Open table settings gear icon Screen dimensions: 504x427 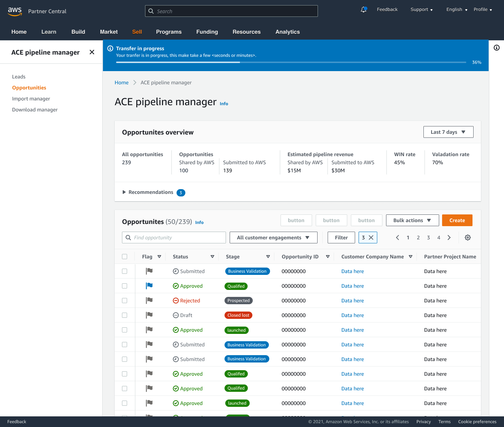click(x=468, y=238)
